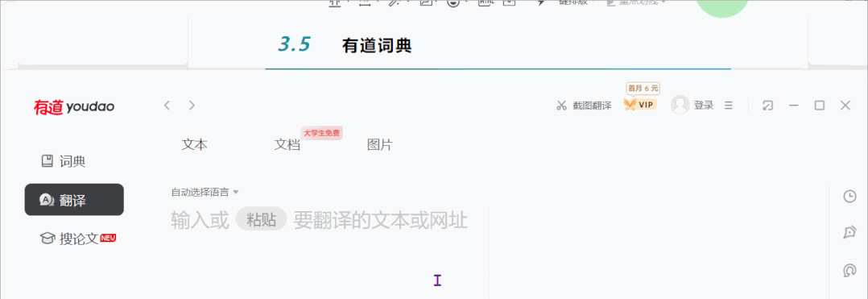Viewport: 868px width, 299px height.
Task: Close the Youdao window
Action: [x=845, y=106]
